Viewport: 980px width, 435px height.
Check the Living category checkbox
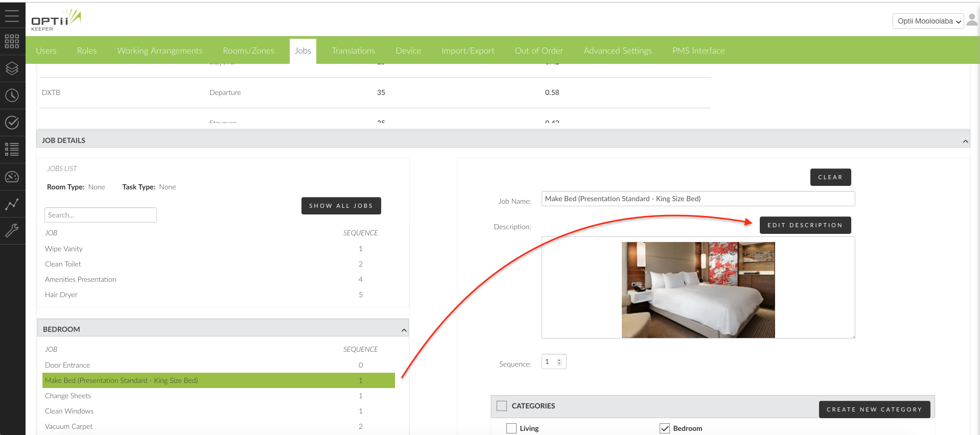click(511, 428)
